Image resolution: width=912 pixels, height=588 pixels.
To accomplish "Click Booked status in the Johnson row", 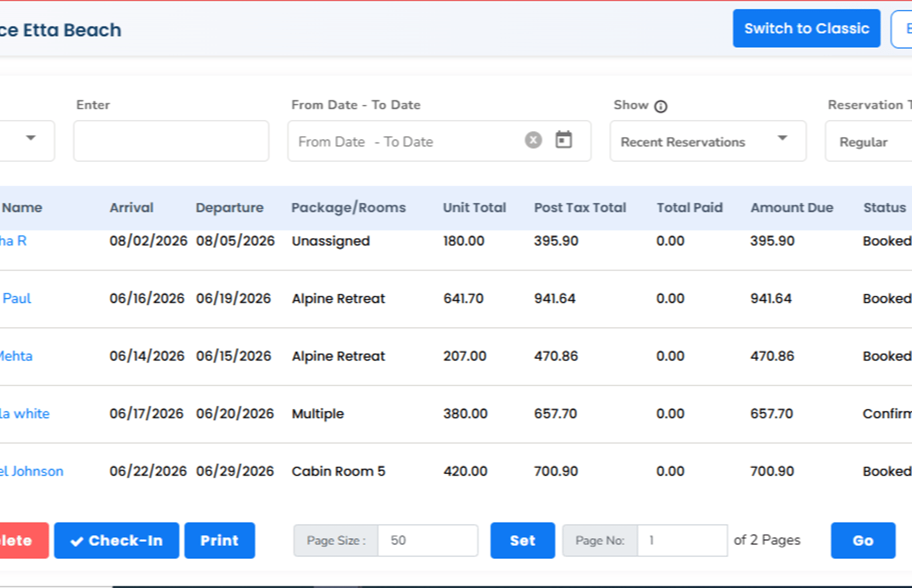I will [x=887, y=471].
